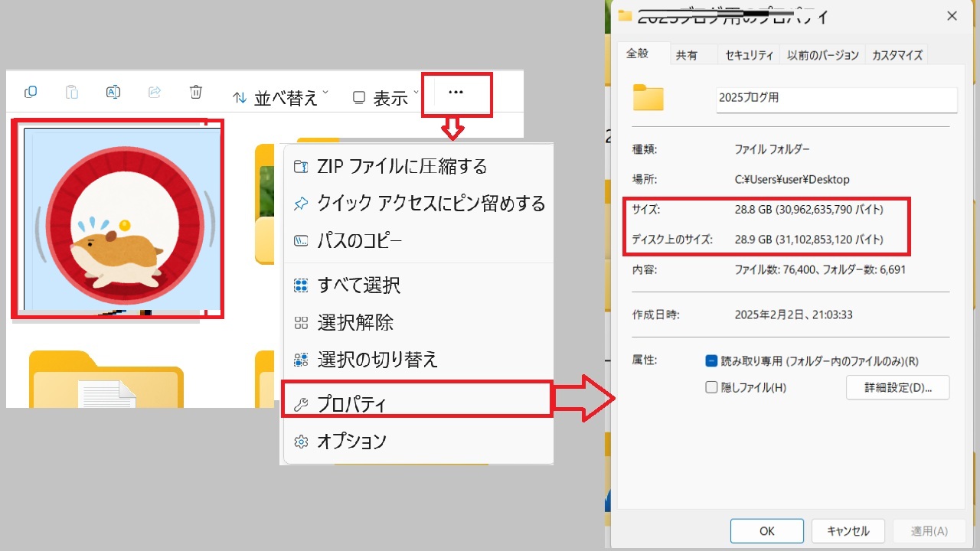Click the 詳細設定(D)... button
Image resolution: width=980 pixels, height=551 pixels.
point(897,387)
